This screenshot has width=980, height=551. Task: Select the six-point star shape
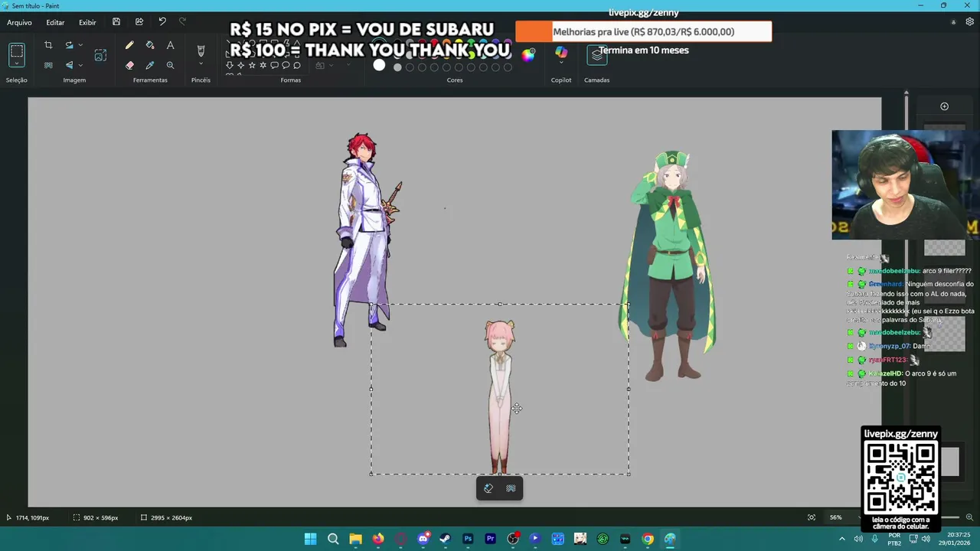coord(263,65)
